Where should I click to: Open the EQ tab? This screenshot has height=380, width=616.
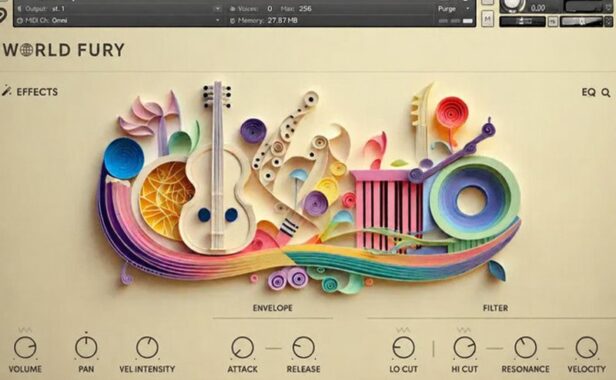click(x=588, y=92)
